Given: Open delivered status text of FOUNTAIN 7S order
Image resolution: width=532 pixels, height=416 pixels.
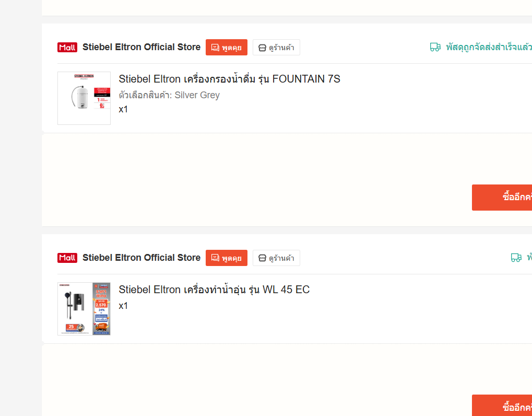Looking at the screenshot, I should 489,47.
